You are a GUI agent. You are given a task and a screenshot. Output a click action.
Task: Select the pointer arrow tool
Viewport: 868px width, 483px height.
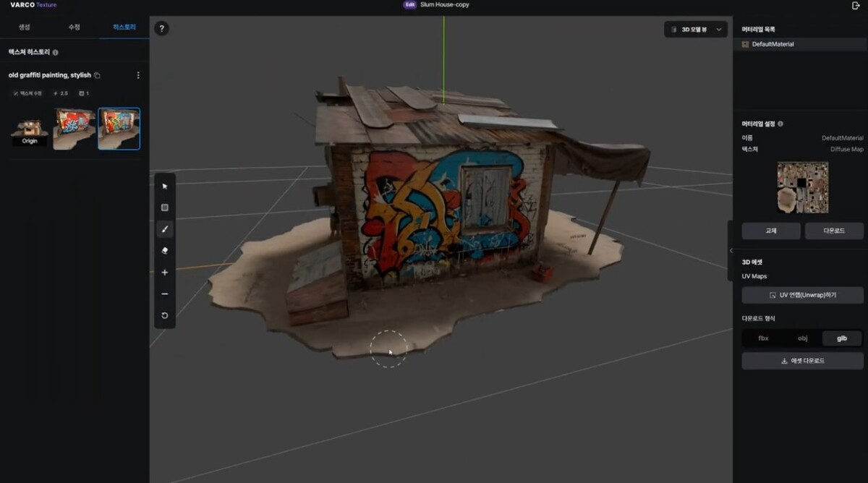(165, 186)
